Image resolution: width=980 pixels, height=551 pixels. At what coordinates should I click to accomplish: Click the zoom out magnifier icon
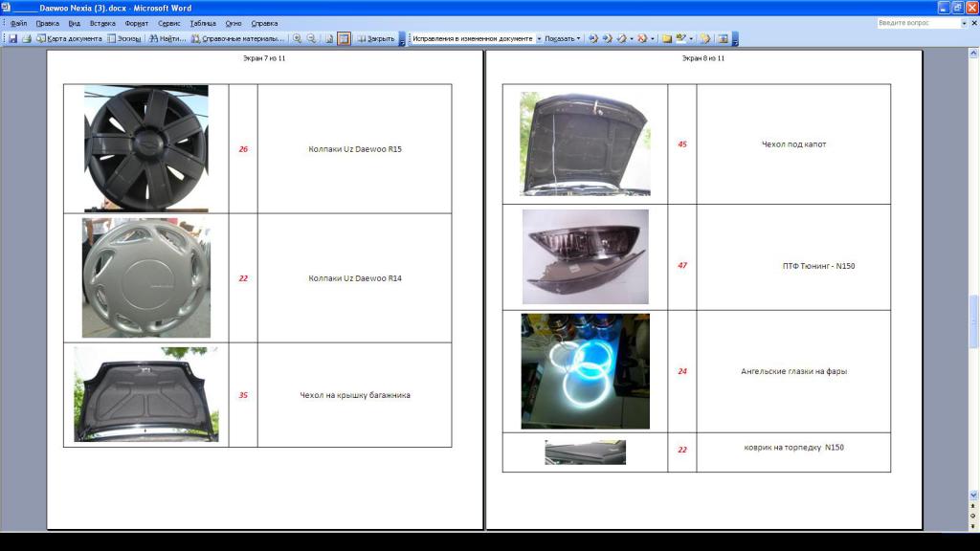[x=312, y=39]
